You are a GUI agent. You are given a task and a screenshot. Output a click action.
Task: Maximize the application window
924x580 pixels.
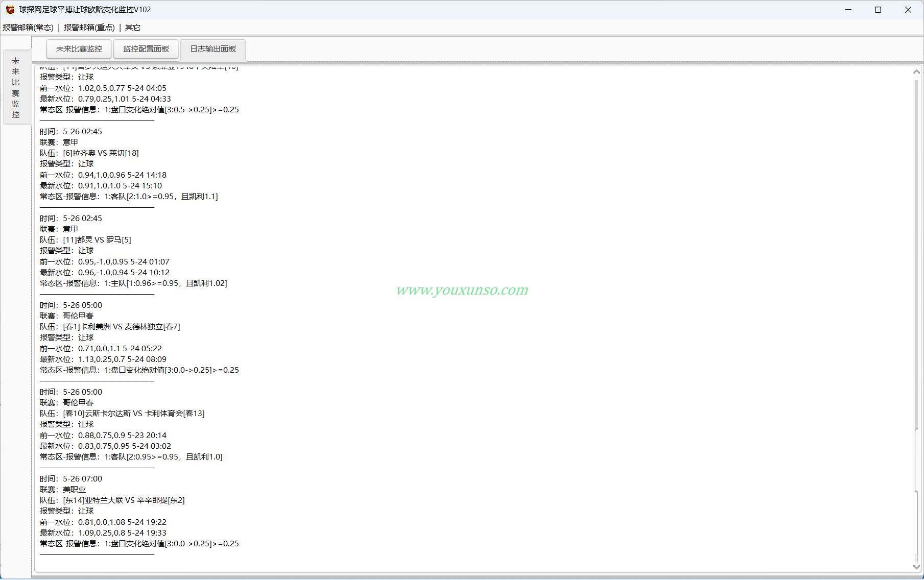878,10
